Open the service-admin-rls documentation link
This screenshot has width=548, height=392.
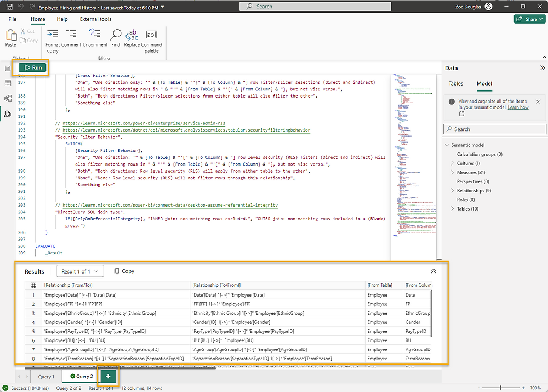[x=144, y=123]
